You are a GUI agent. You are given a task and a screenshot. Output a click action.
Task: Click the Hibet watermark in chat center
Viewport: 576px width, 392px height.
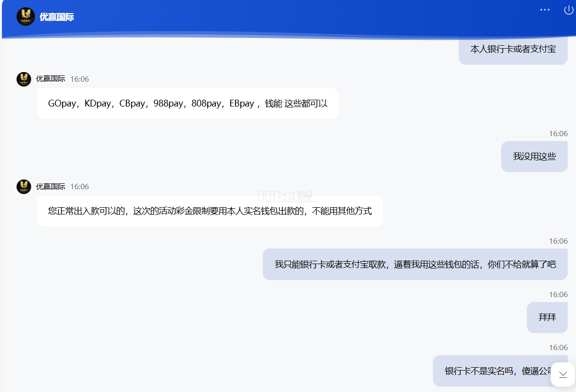point(286,196)
